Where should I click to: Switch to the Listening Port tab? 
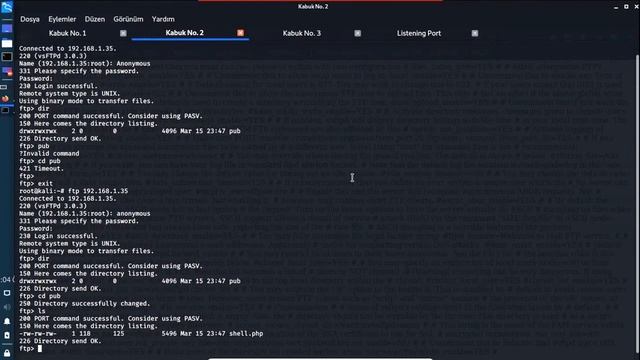[419, 33]
